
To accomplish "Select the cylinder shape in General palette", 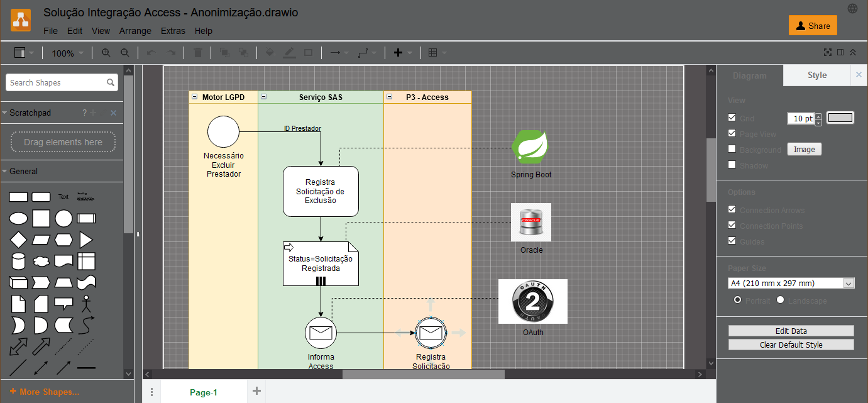I will (18, 261).
